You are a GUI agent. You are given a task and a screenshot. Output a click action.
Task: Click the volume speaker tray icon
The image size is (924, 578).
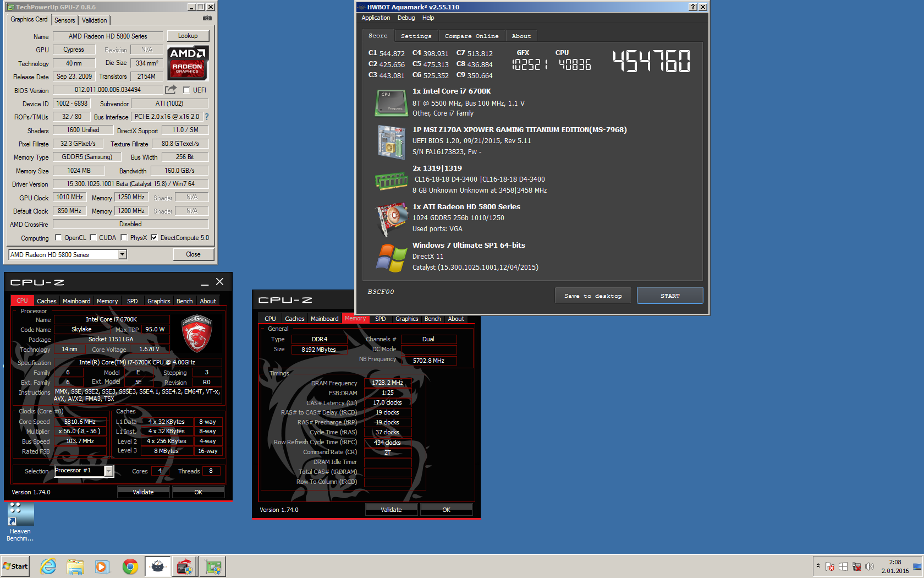[x=870, y=566]
